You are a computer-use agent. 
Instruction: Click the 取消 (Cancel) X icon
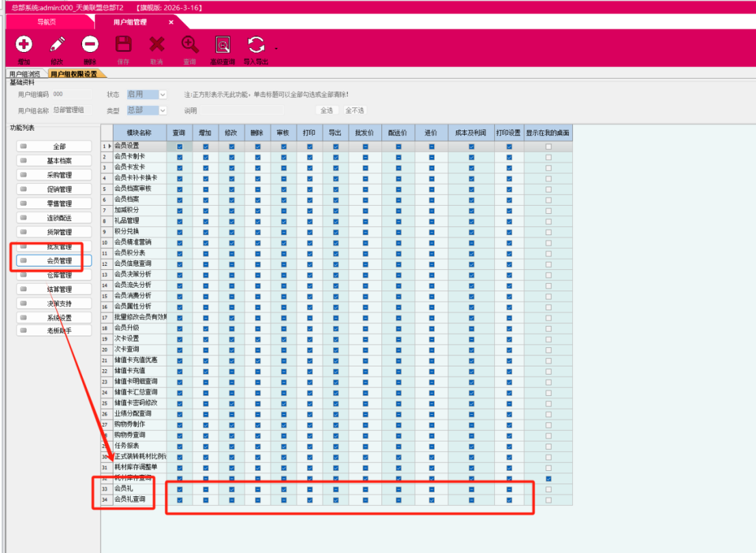pos(157,45)
